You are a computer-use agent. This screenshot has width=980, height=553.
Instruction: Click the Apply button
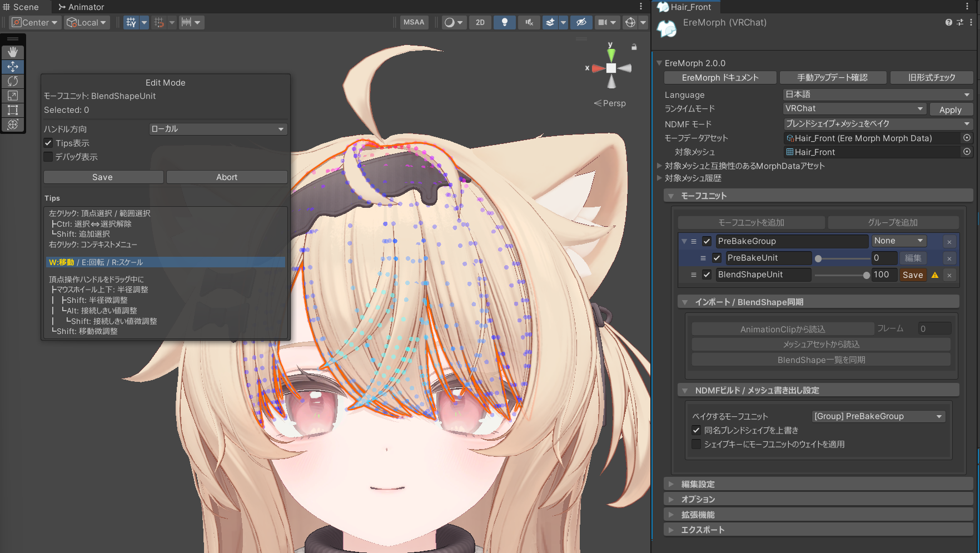point(951,110)
